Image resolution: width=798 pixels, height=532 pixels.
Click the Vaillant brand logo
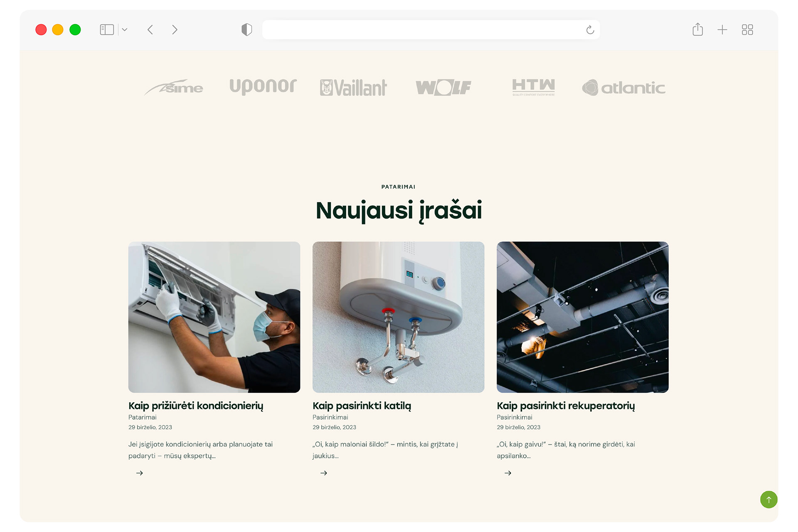(x=353, y=88)
